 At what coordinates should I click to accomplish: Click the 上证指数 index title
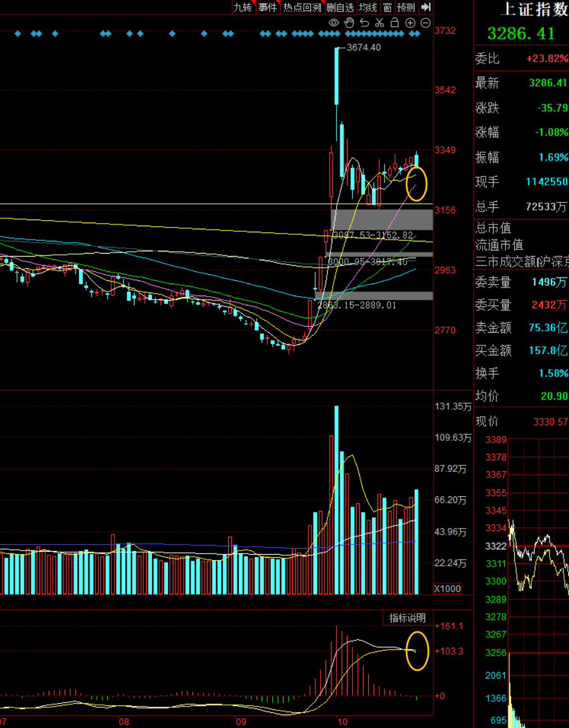coord(533,9)
